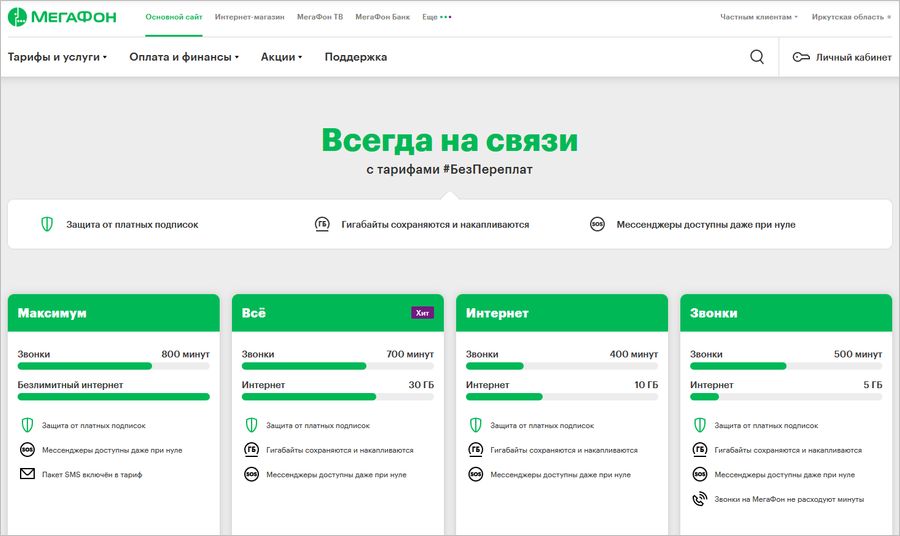The image size is (900, 536).
Task: Click ГБ icon in the top benefits banner
Action: click(322, 224)
